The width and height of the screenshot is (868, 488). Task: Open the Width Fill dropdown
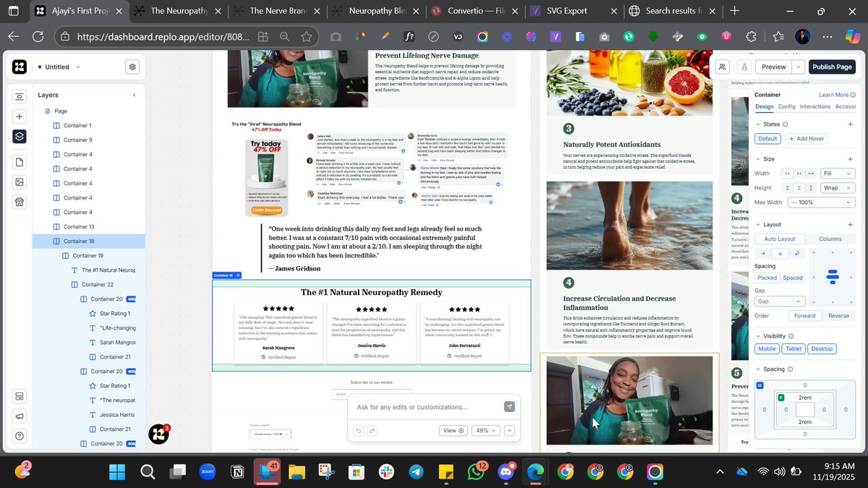pyautogui.click(x=838, y=173)
